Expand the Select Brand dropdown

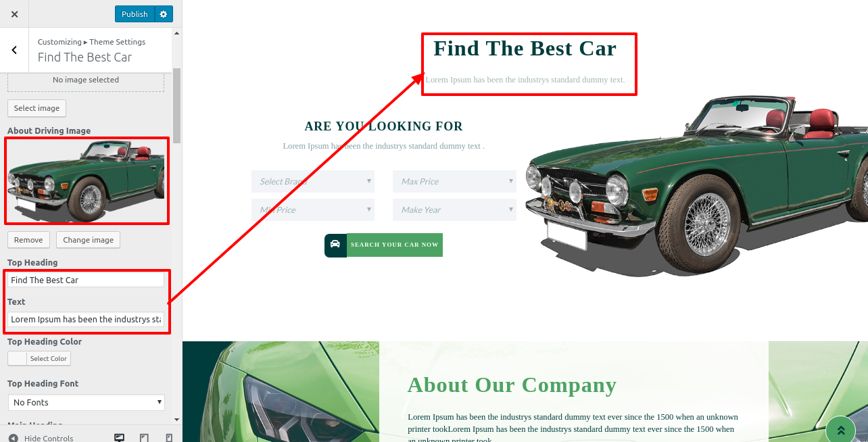[x=313, y=181]
